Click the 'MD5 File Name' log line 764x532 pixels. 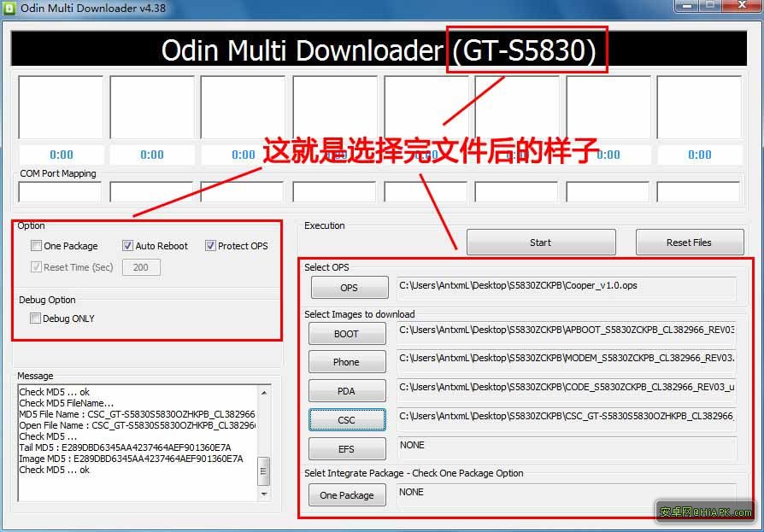pyautogui.click(x=137, y=414)
